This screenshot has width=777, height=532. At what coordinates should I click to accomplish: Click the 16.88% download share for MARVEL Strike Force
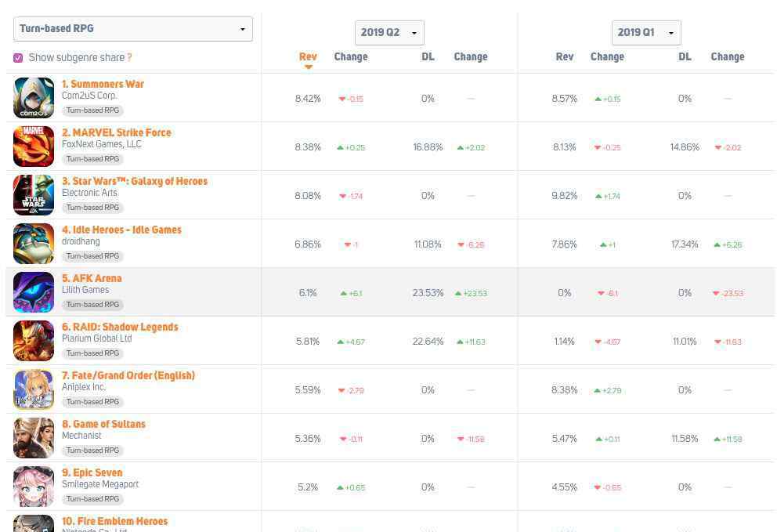pyautogui.click(x=428, y=147)
